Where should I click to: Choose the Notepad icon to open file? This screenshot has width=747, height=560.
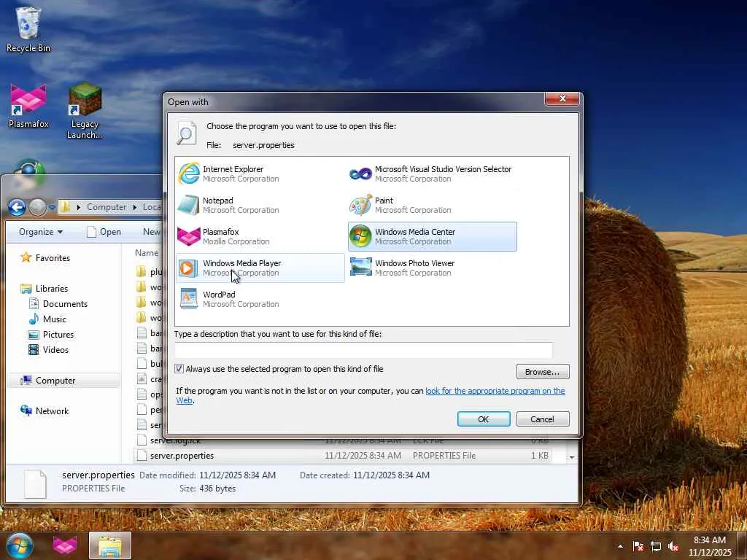(x=189, y=205)
